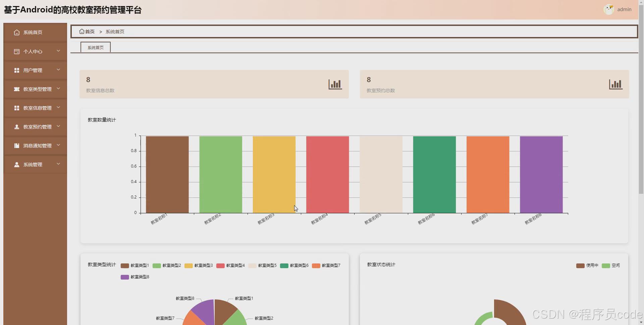Toggle 教室类型1 legend swatch
Image resolution: width=644 pixels, height=325 pixels.
[x=125, y=266]
